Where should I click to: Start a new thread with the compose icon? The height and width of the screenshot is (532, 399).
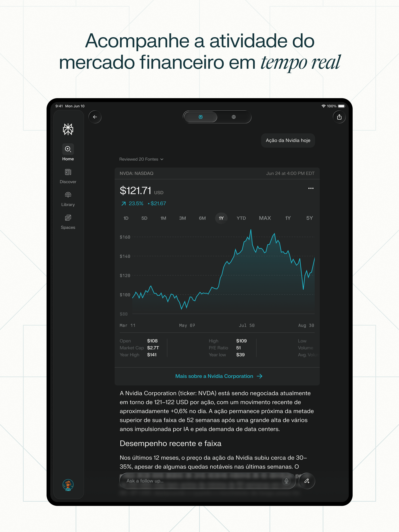307,481
